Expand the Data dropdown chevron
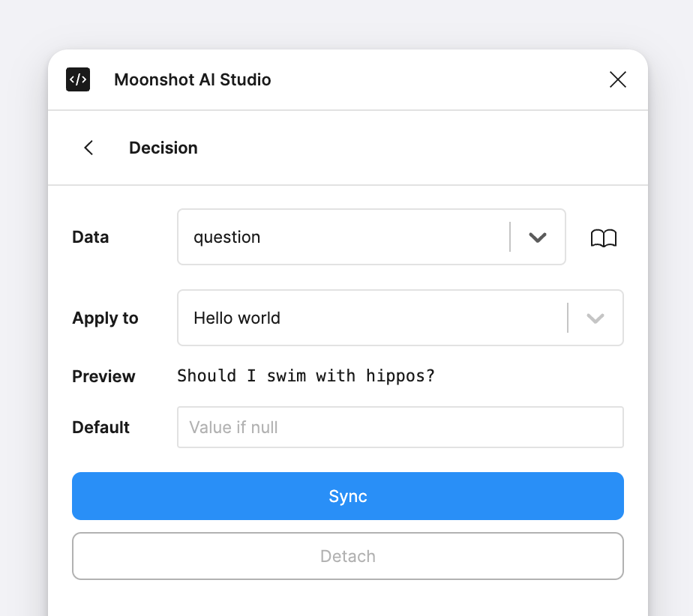 tap(538, 238)
